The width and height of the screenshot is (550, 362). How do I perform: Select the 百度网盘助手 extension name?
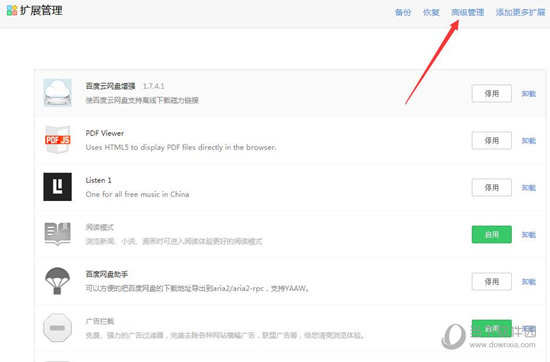click(107, 274)
